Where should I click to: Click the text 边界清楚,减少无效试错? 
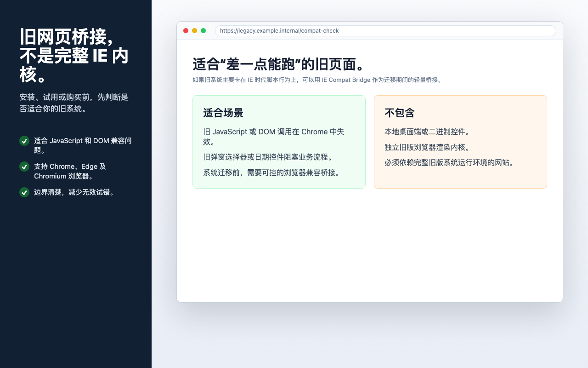[74, 192]
